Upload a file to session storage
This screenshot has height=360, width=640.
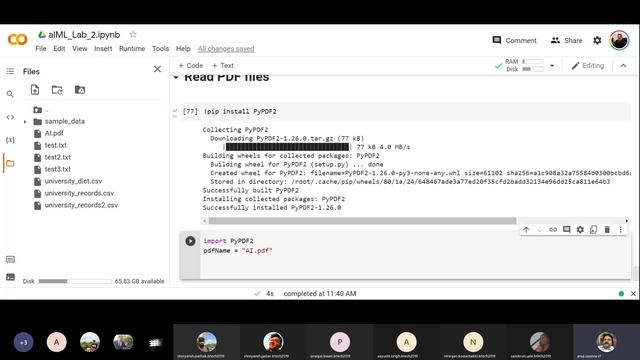pos(35,90)
